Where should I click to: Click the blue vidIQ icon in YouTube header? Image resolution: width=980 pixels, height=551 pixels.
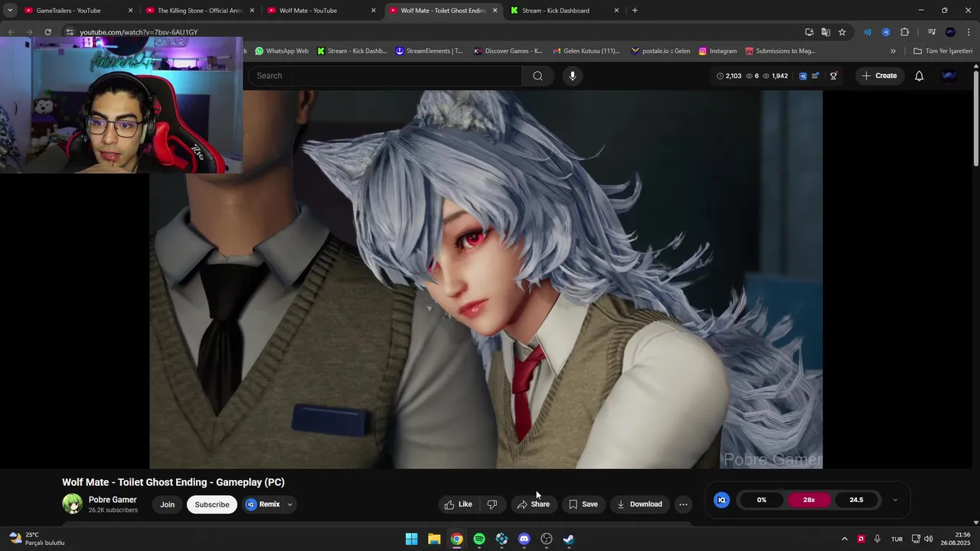[x=802, y=76]
